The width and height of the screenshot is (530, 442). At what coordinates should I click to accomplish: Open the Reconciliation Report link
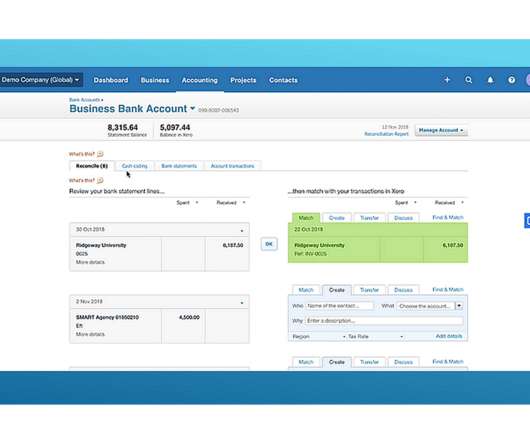tap(386, 134)
